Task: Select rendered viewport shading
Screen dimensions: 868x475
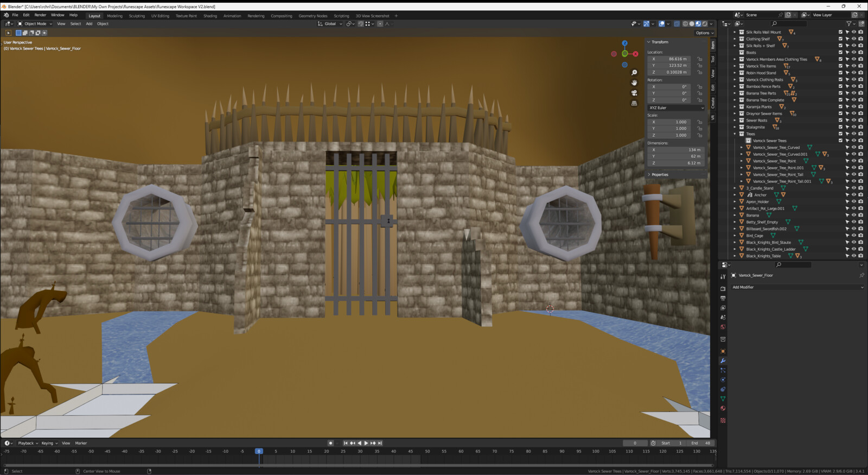Action: point(705,24)
